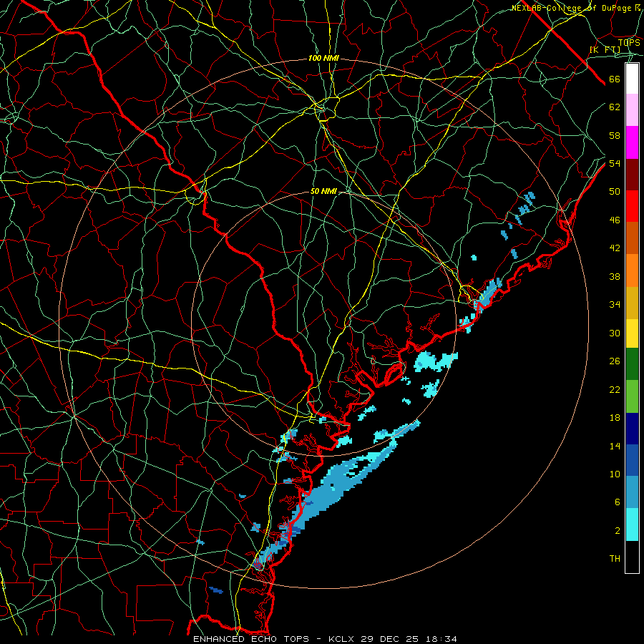The width and height of the screenshot is (644, 644).
Task: Click the yellow 30 kft legend swatch
Action: pos(632,333)
